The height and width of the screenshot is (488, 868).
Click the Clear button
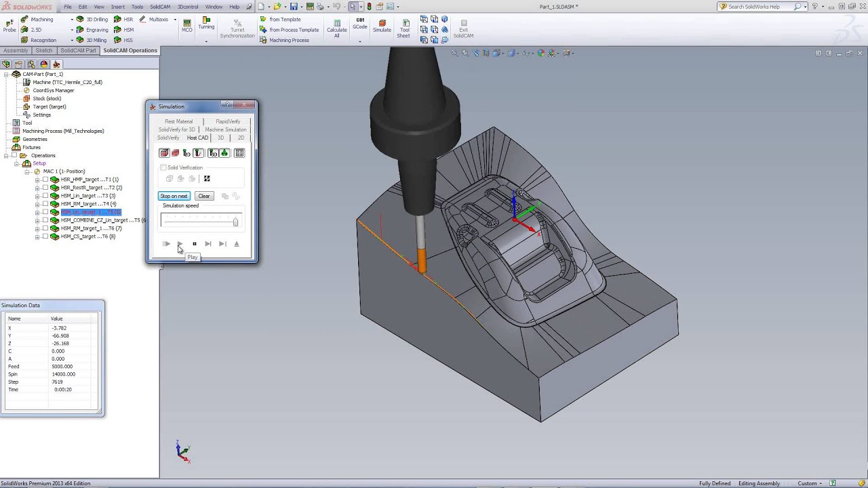pos(204,196)
